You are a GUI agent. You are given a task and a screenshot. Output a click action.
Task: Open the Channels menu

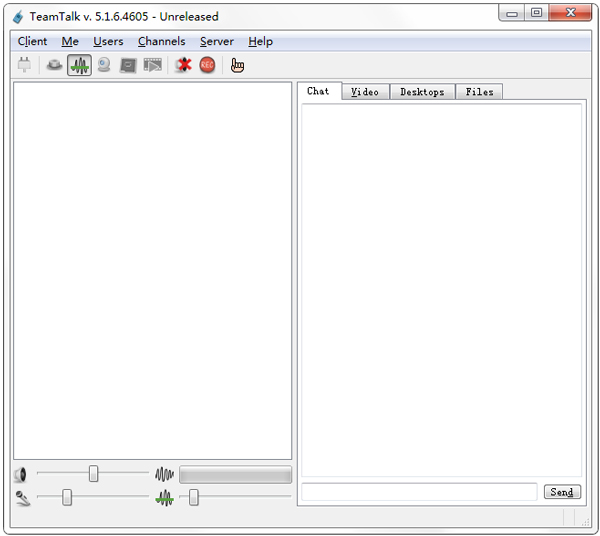(161, 41)
